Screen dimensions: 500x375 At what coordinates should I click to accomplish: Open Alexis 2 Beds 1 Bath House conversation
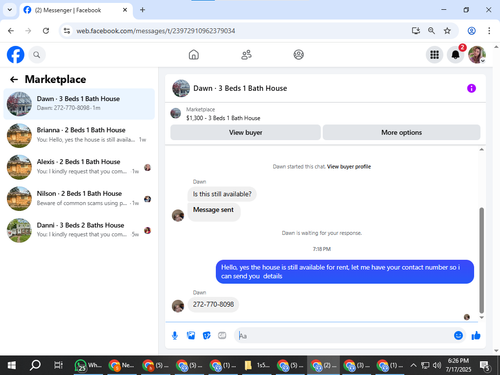[79, 167]
